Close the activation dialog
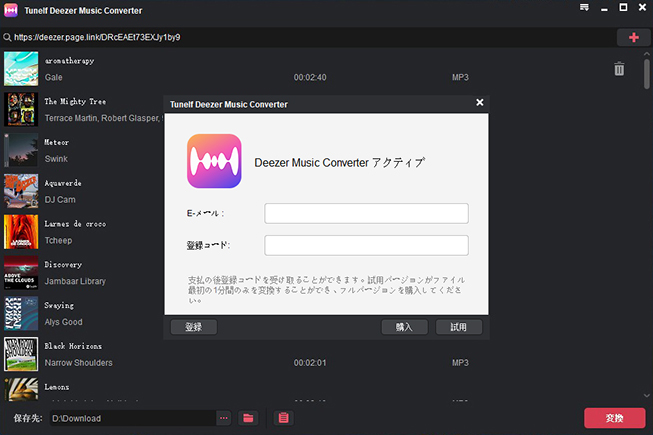 [480, 102]
